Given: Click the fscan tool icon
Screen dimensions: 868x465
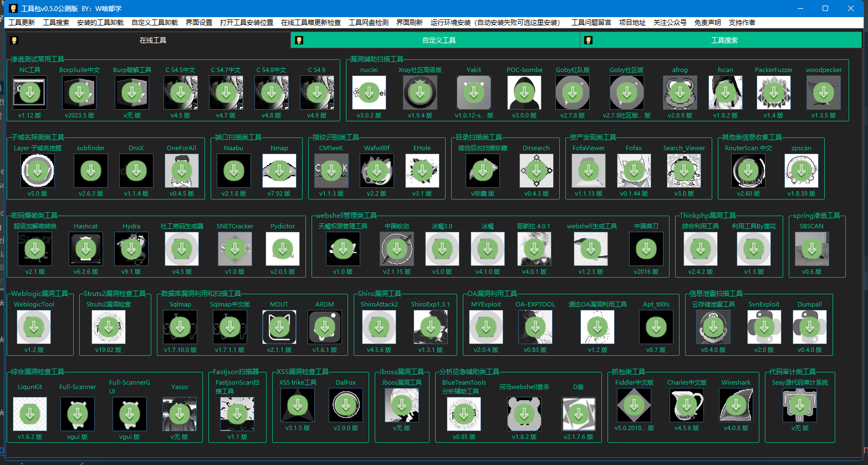Looking at the screenshot, I should pyautogui.click(x=726, y=93).
